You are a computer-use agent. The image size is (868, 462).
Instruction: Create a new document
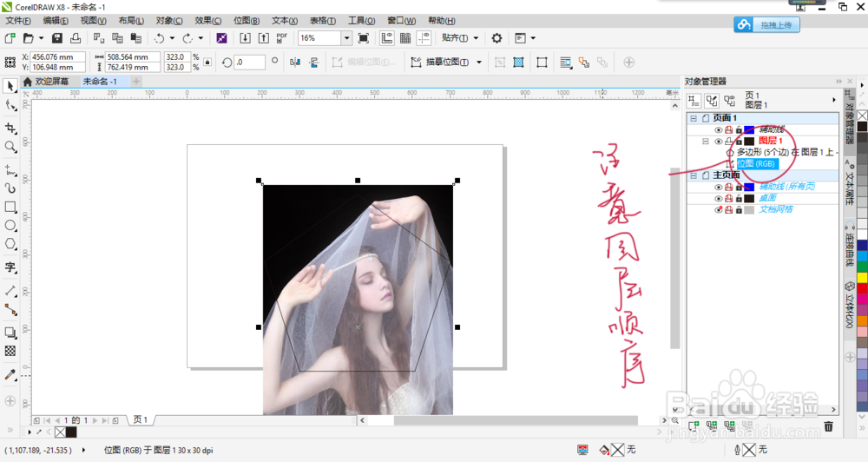[x=10, y=37]
